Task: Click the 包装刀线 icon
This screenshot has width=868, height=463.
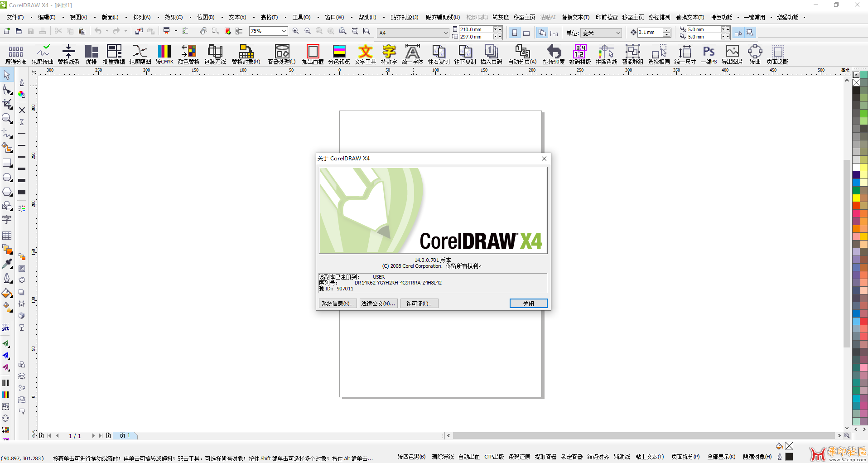Action: click(x=215, y=54)
